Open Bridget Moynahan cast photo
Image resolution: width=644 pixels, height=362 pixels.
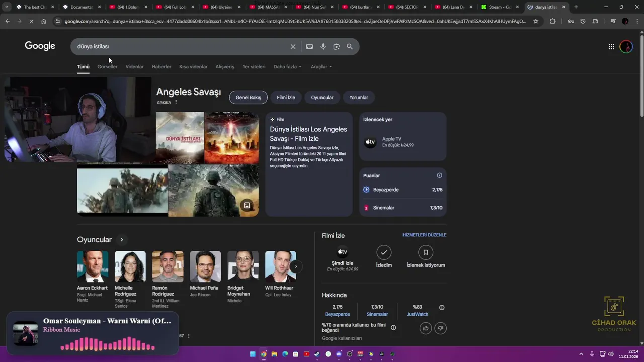tap(243, 266)
